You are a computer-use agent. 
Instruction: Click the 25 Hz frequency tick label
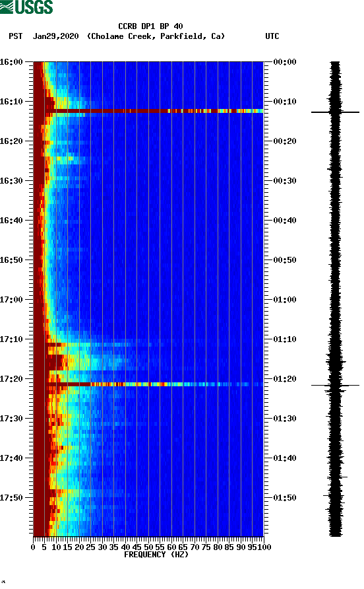click(x=90, y=547)
